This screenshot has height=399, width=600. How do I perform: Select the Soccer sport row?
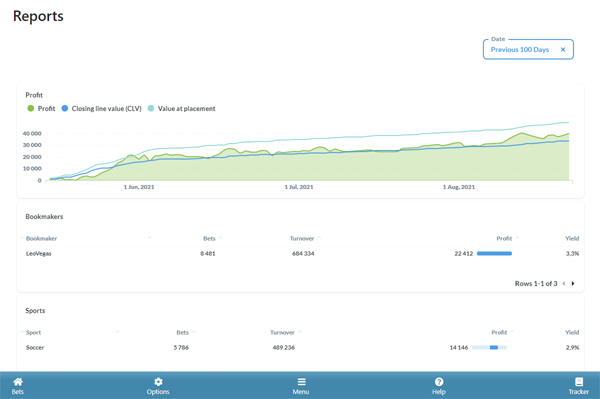(x=300, y=348)
